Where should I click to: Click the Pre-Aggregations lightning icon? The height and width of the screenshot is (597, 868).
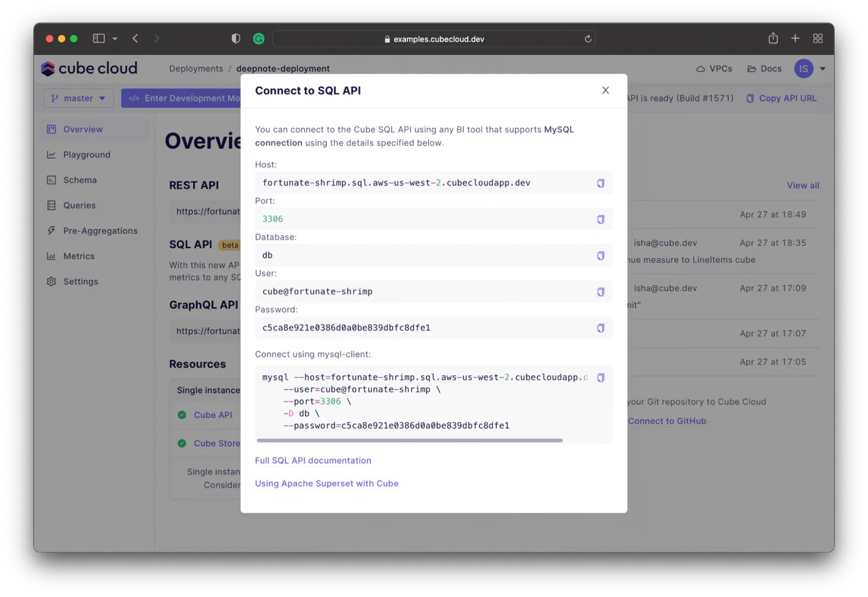52,231
